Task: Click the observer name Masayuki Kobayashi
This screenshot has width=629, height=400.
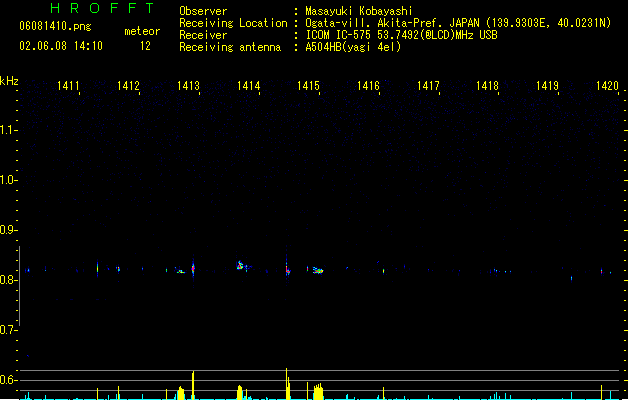Action: tap(359, 11)
